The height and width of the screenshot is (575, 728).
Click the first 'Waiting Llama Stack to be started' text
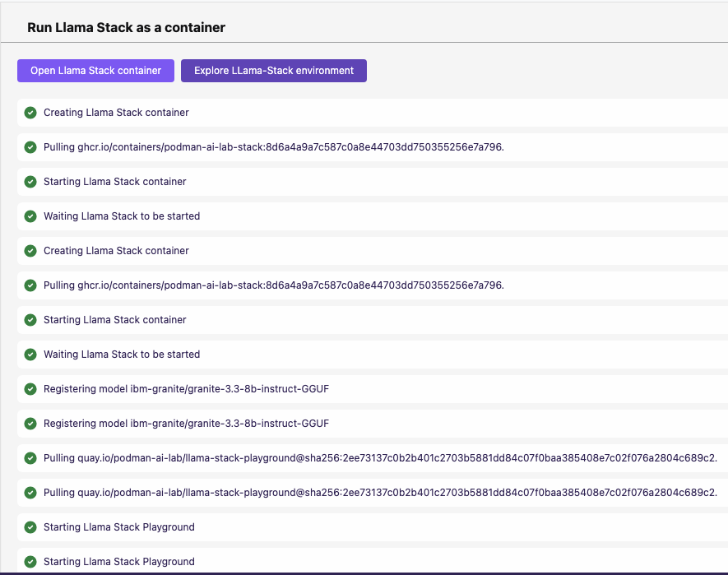[x=122, y=216]
